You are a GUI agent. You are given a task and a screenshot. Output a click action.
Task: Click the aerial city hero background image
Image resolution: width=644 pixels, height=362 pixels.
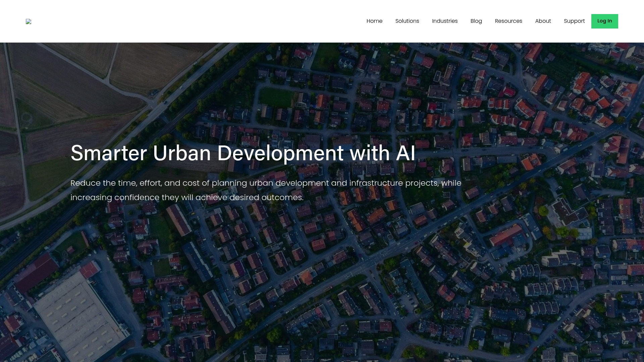pyautogui.click(x=322, y=285)
